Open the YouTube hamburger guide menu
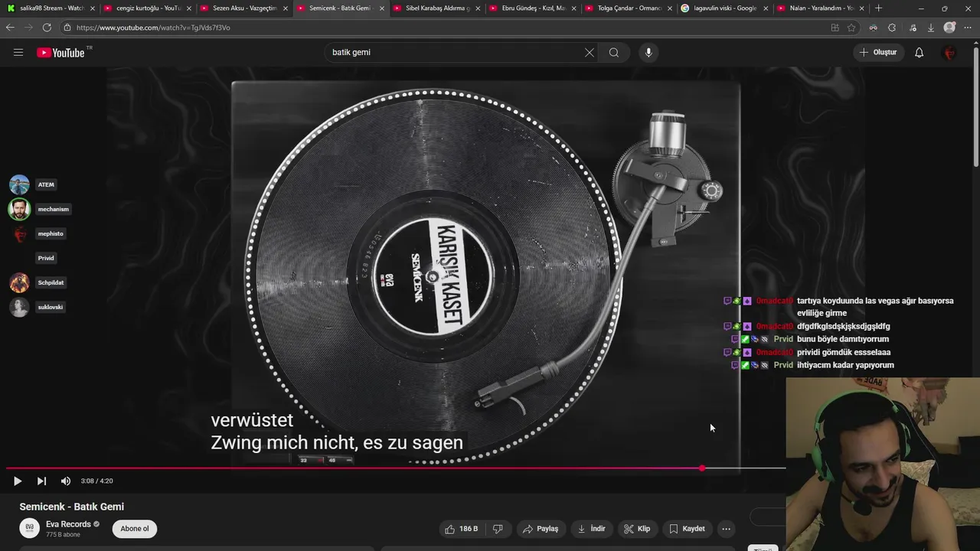The width and height of the screenshot is (980, 551). coord(18,52)
